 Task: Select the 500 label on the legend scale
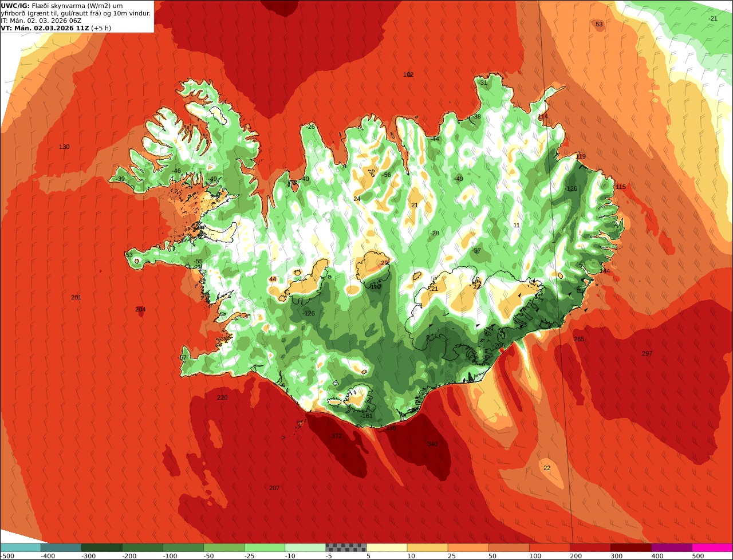(x=697, y=556)
